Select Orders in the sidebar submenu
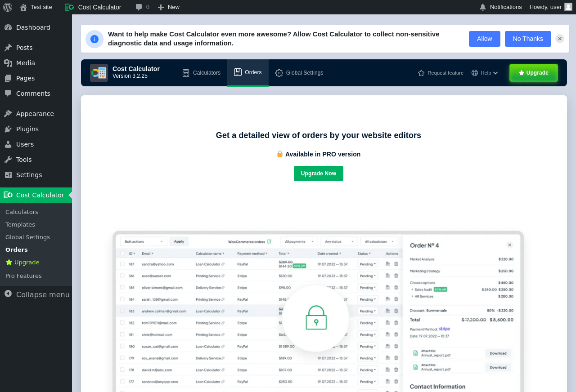 (17, 250)
